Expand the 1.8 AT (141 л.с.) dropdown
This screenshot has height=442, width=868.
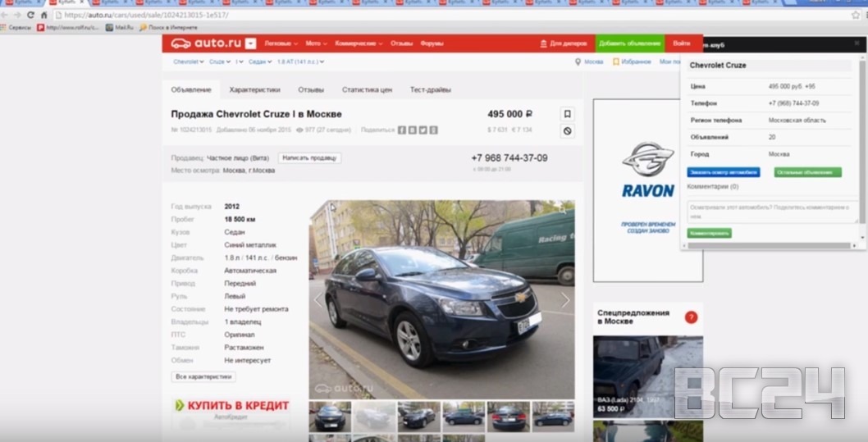pos(300,62)
